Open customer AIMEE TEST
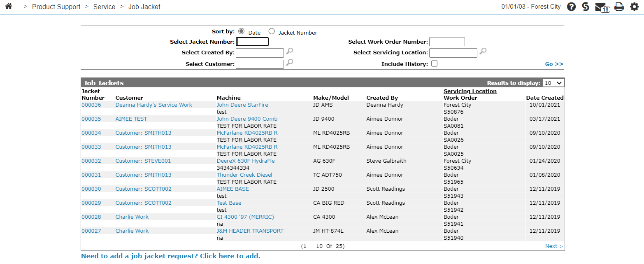The height and width of the screenshot is (264, 644). (131, 119)
